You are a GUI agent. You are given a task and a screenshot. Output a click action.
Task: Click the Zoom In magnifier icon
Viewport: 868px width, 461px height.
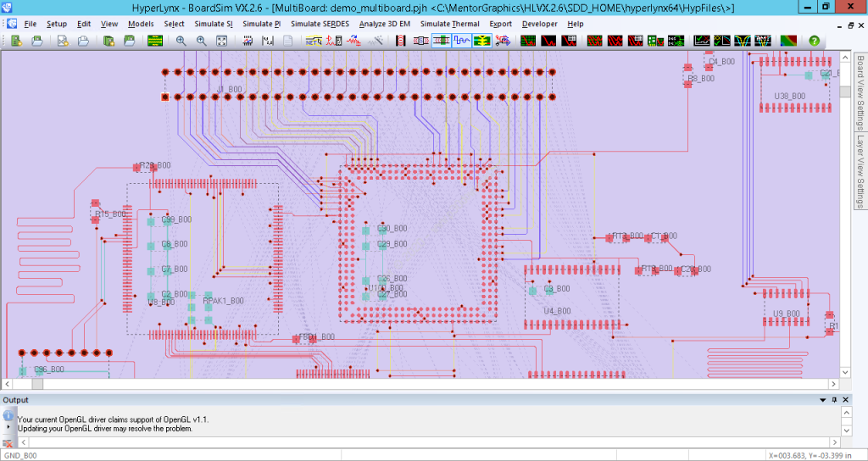[x=181, y=41]
